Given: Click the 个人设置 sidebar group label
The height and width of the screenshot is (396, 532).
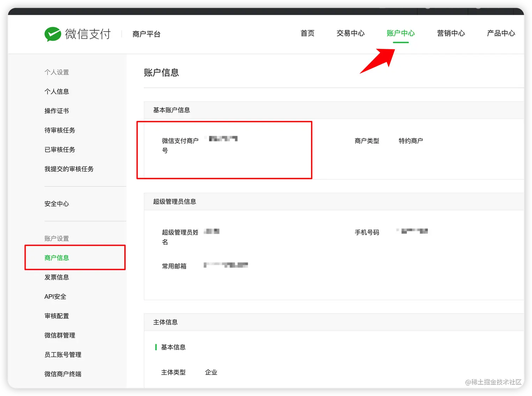Looking at the screenshot, I should [57, 72].
